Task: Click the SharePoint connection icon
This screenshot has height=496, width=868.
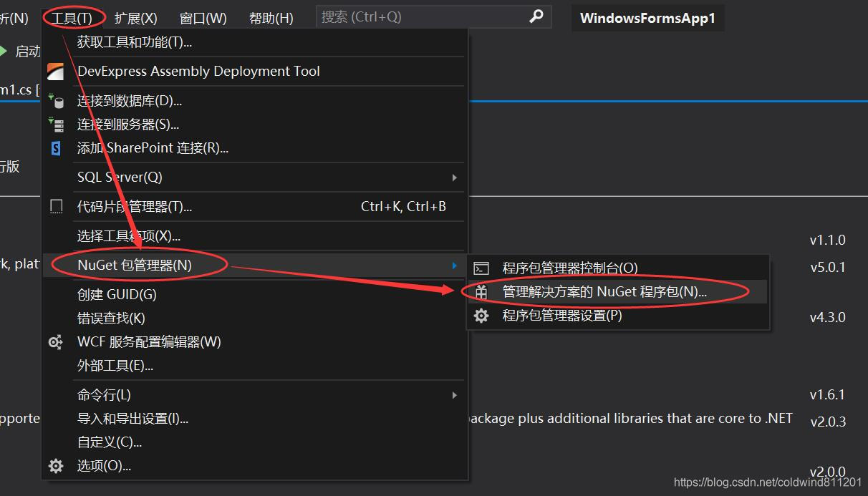Action: pos(56,148)
